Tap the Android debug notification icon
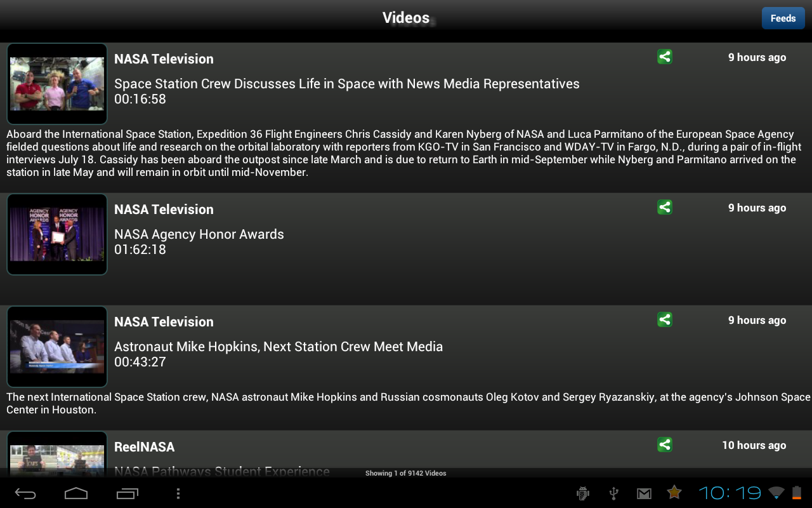Image resolution: width=812 pixels, height=508 pixels. point(583,493)
